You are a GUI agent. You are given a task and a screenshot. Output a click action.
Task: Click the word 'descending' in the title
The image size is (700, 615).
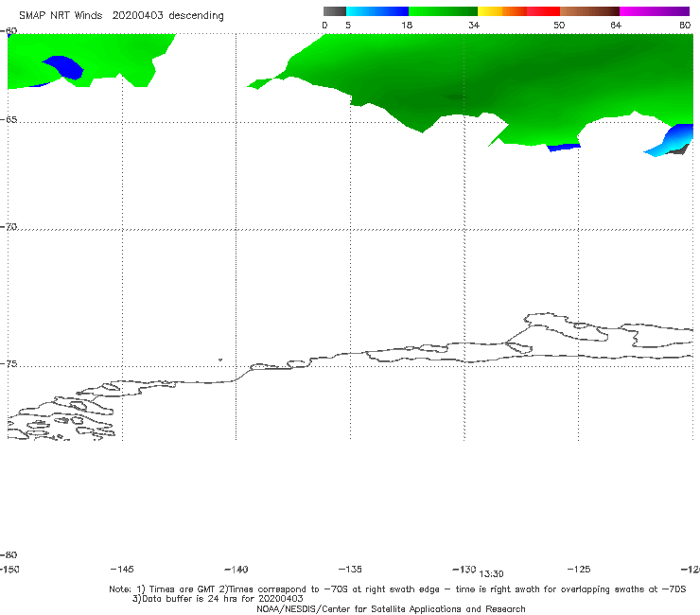pyautogui.click(x=196, y=16)
